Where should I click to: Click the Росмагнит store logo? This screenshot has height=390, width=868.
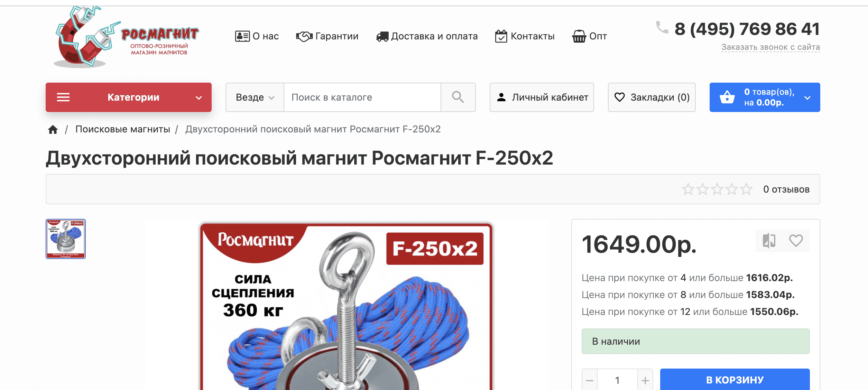point(126,37)
